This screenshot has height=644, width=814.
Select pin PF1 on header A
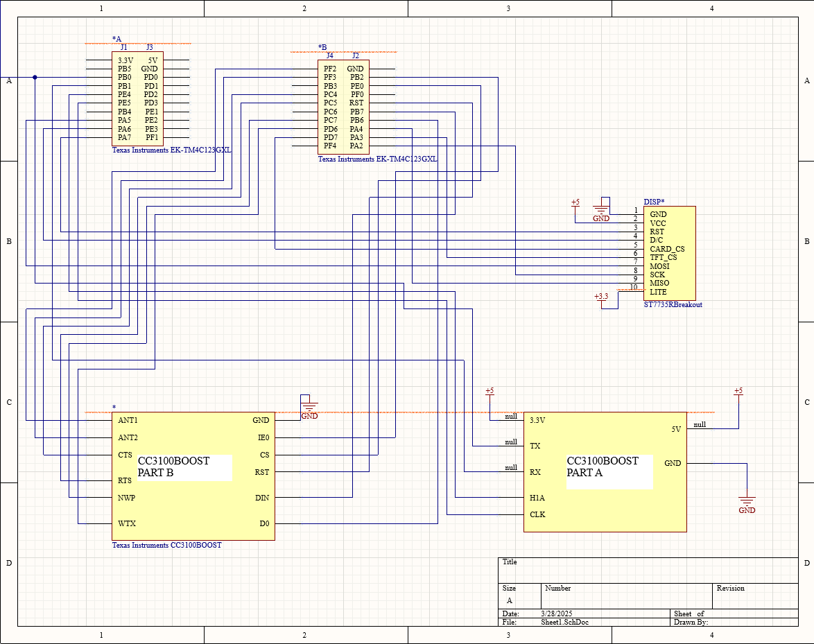click(152, 137)
